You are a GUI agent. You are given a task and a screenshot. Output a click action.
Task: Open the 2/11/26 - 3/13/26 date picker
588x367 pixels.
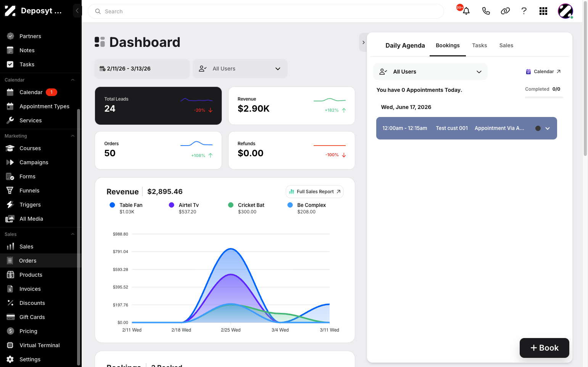[x=142, y=69]
